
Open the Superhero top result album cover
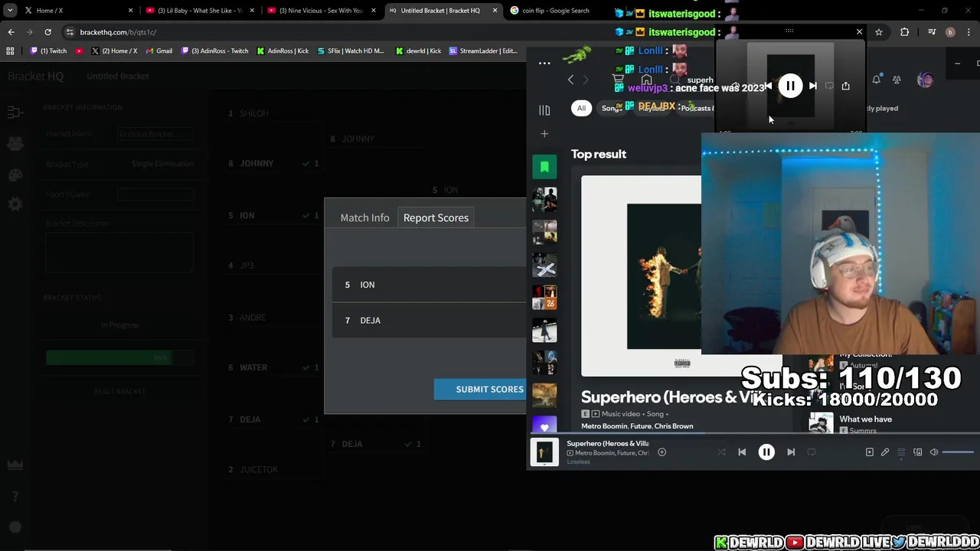[663, 276]
